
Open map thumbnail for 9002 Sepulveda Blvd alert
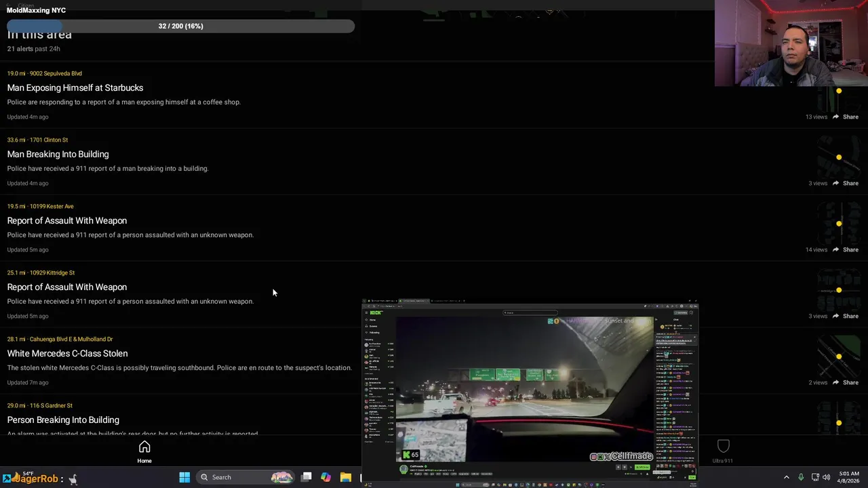(839, 91)
